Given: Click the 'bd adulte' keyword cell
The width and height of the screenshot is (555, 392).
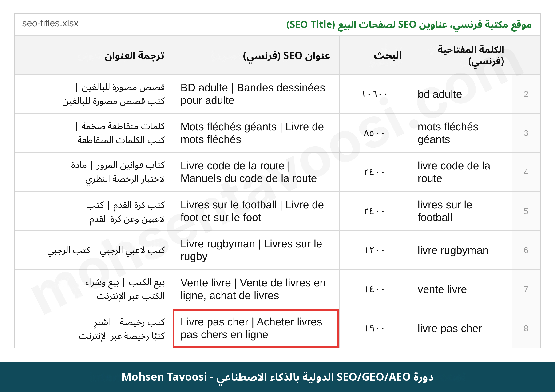Looking at the screenshot, I should pyautogui.click(x=461, y=94).
